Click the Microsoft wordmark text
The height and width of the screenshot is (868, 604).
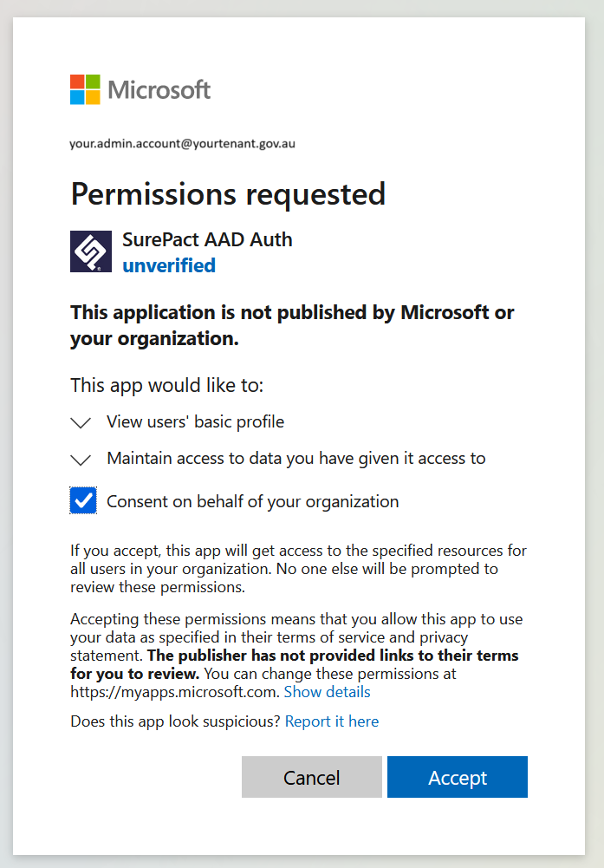[159, 89]
